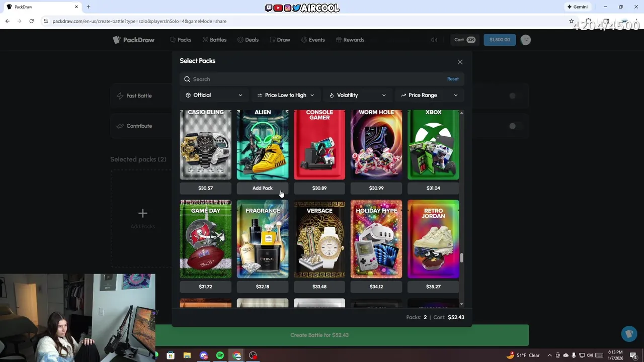Open Spotify from the taskbar

(x=220, y=355)
